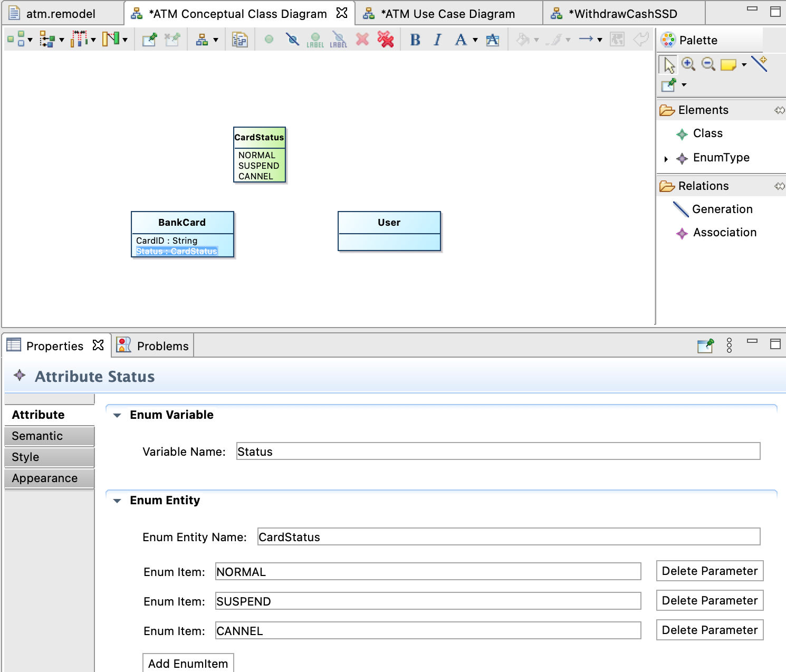786x672 pixels.
Task: Select the Generation relation tool
Action: tap(722, 209)
